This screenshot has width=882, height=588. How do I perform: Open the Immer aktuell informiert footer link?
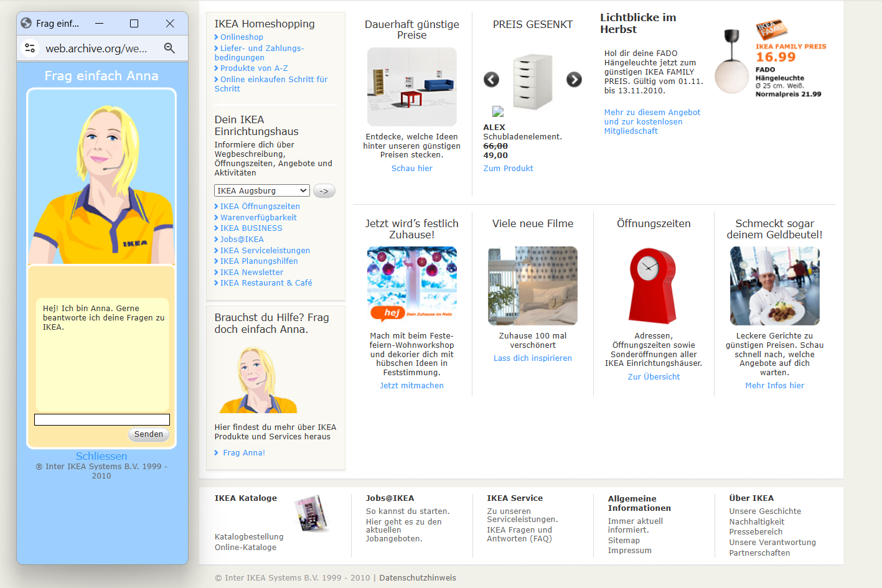(x=636, y=526)
